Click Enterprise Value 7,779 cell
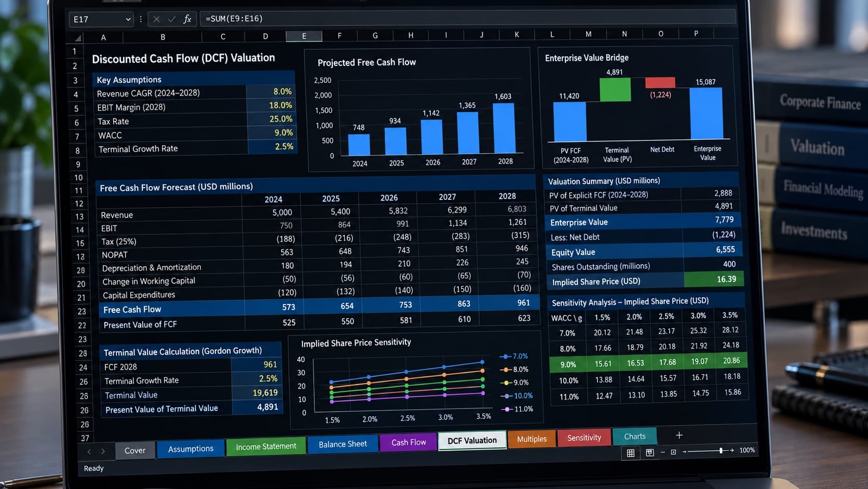The width and height of the screenshot is (868, 489). point(710,220)
